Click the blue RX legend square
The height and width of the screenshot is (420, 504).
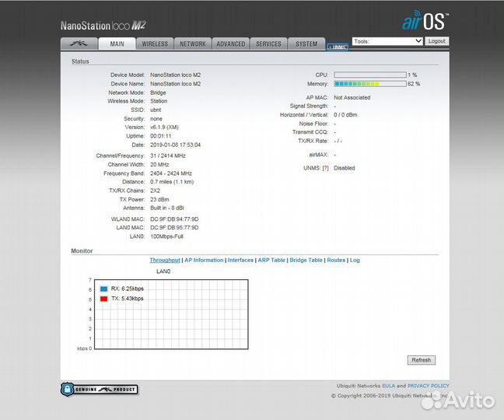(103, 289)
